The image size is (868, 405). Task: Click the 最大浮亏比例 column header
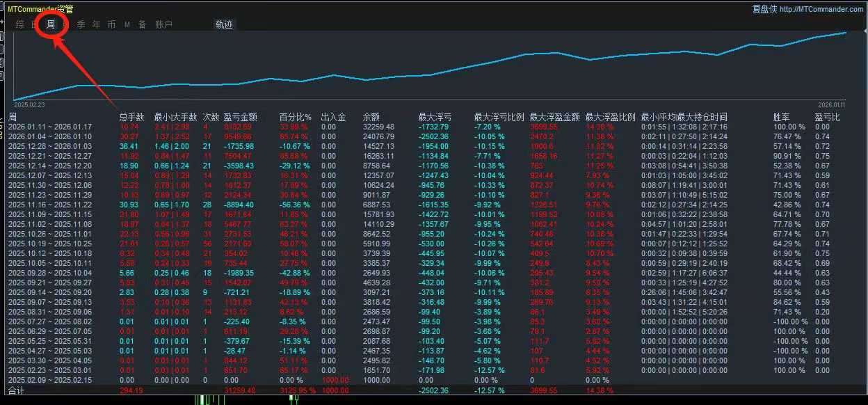[499, 117]
